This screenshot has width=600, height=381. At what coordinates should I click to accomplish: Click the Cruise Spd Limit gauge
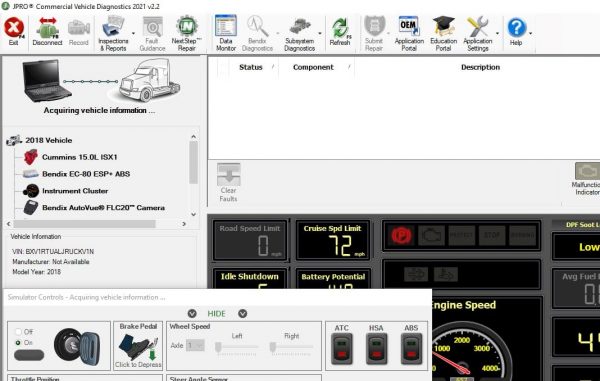[333, 240]
